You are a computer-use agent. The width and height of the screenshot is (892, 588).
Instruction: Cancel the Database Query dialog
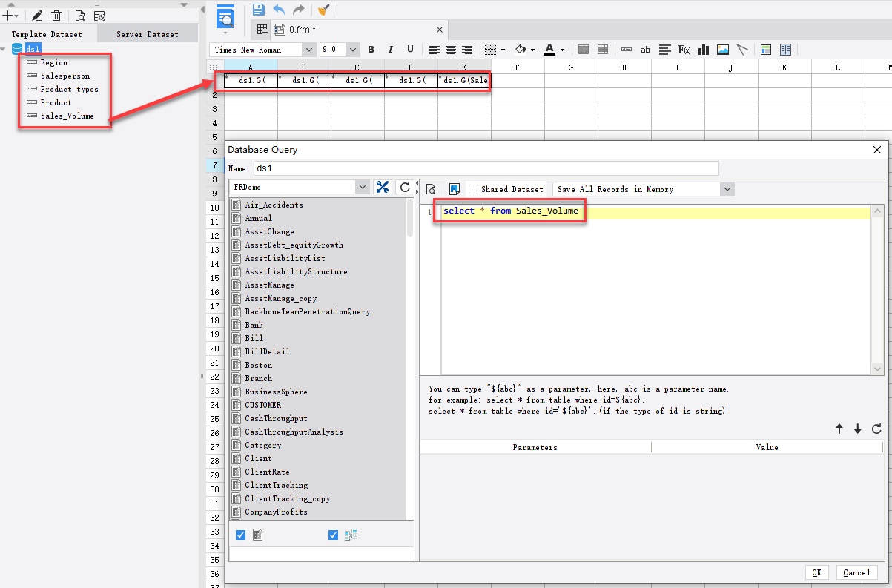(x=857, y=572)
